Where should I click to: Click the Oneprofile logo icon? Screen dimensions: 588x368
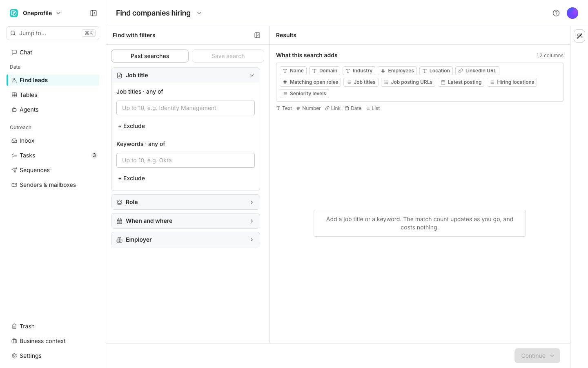tap(14, 13)
